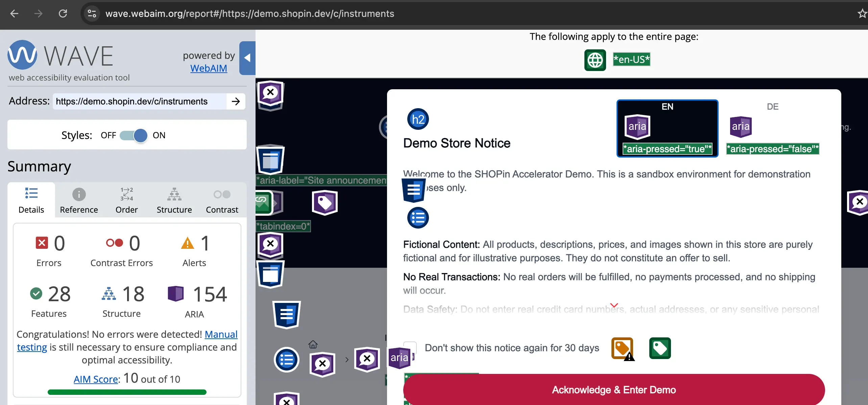
Task: Open the Details tab
Action: point(31,200)
